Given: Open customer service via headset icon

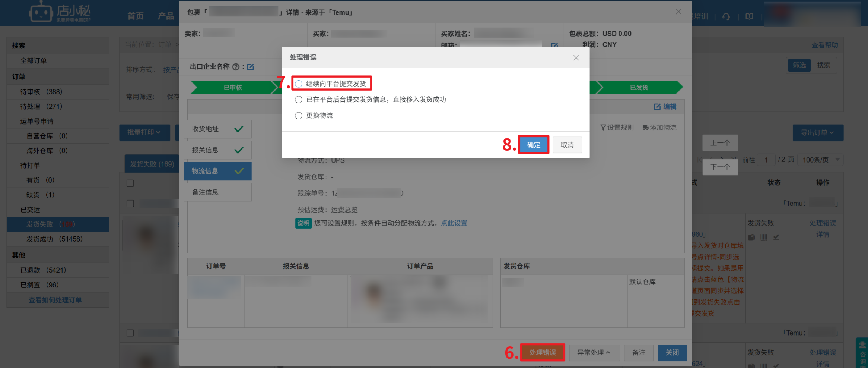Looking at the screenshot, I should pos(726,16).
